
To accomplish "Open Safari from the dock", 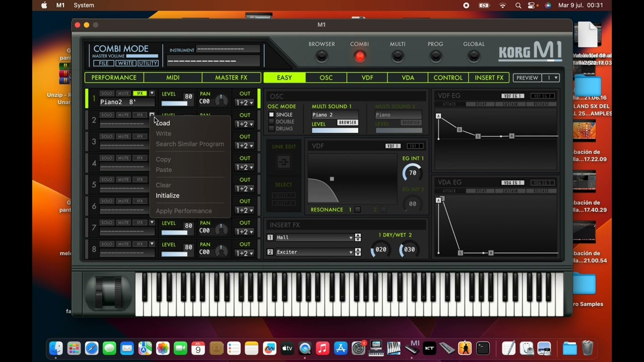I will click(x=92, y=348).
